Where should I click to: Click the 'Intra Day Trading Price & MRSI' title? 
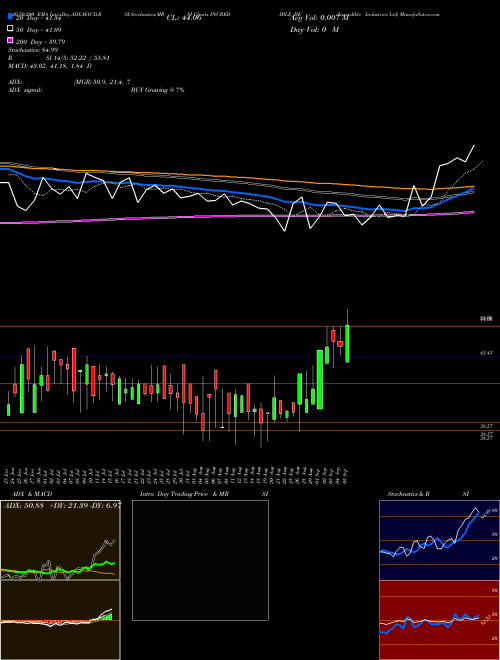click(x=204, y=494)
